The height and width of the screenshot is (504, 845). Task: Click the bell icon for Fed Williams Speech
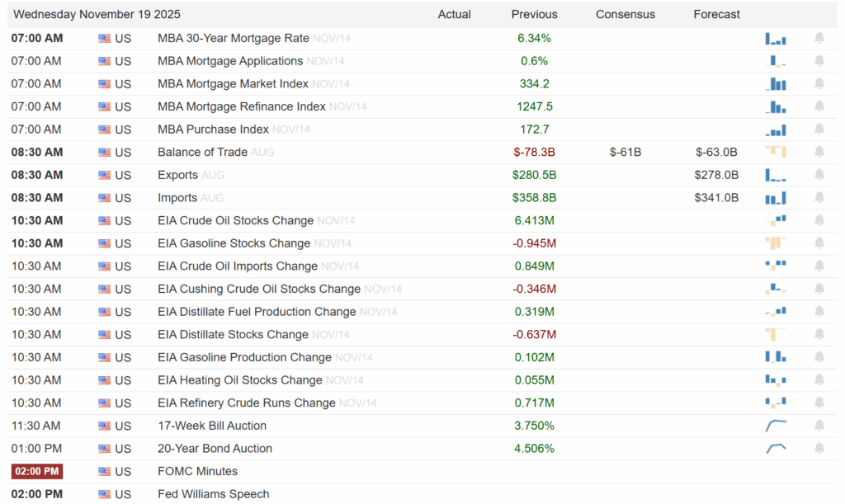pyautogui.click(x=819, y=494)
